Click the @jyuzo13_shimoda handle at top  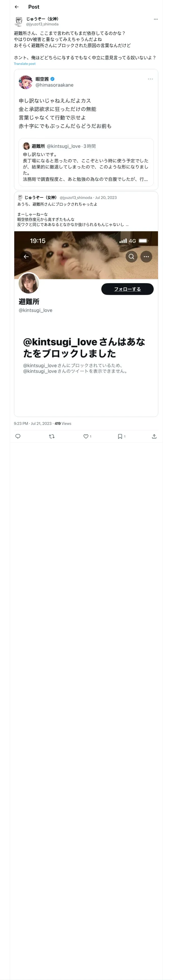tap(42, 24)
